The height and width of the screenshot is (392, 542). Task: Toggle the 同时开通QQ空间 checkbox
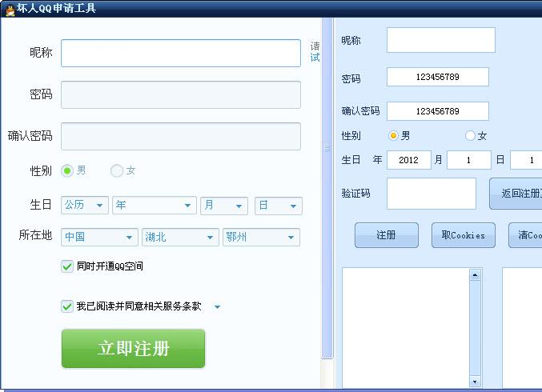tap(67, 266)
